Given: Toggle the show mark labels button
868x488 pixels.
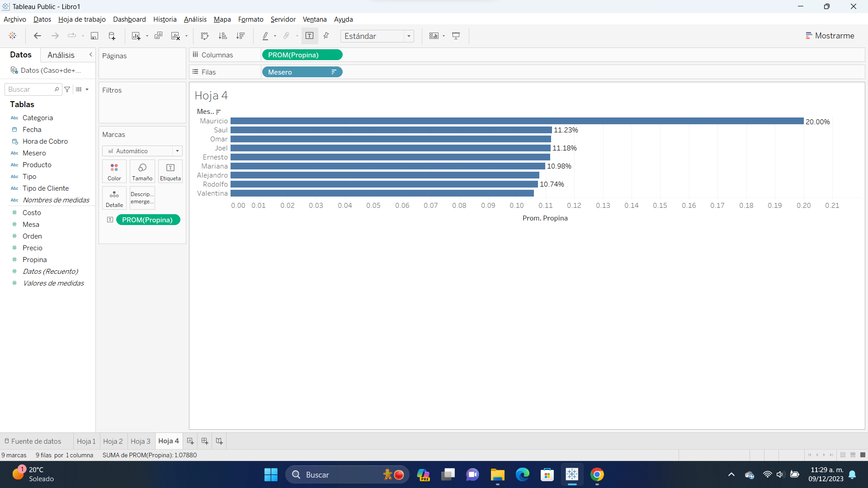Looking at the screenshot, I should (x=310, y=36).
